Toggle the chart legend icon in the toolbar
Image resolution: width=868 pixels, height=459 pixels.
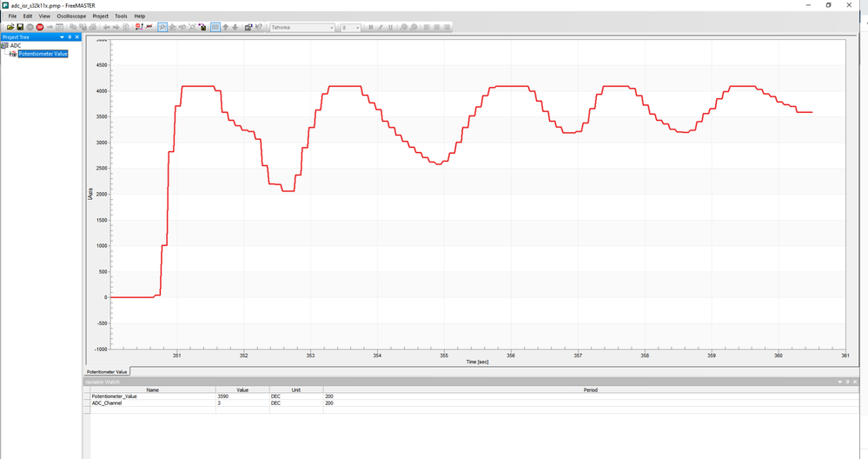[215, 27]
